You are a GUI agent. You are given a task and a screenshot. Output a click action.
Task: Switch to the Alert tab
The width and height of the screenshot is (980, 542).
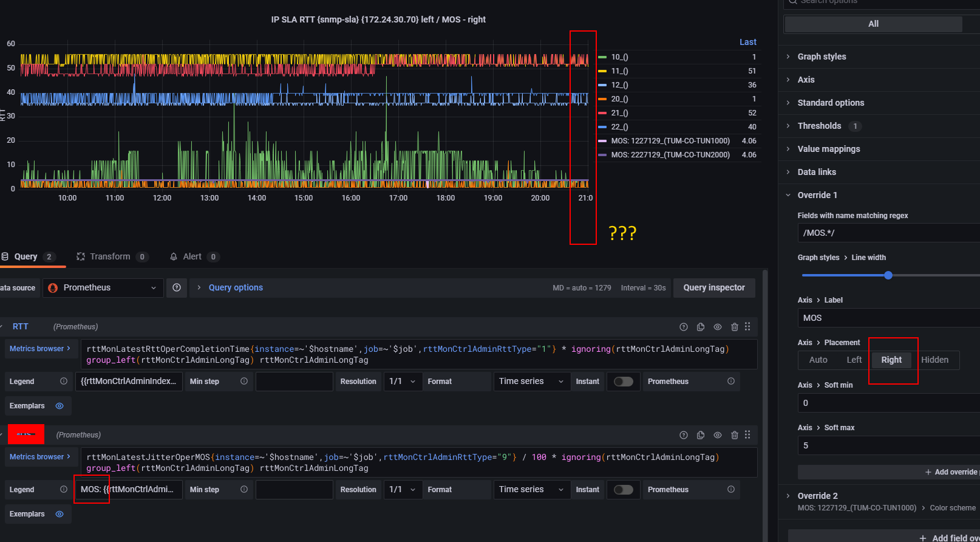tap(194, 257)
